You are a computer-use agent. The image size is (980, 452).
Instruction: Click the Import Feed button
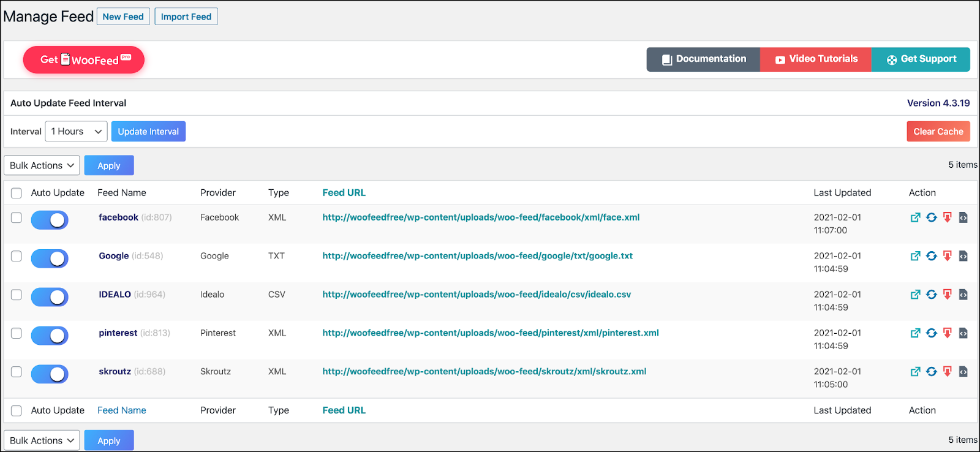click(186, 17)
